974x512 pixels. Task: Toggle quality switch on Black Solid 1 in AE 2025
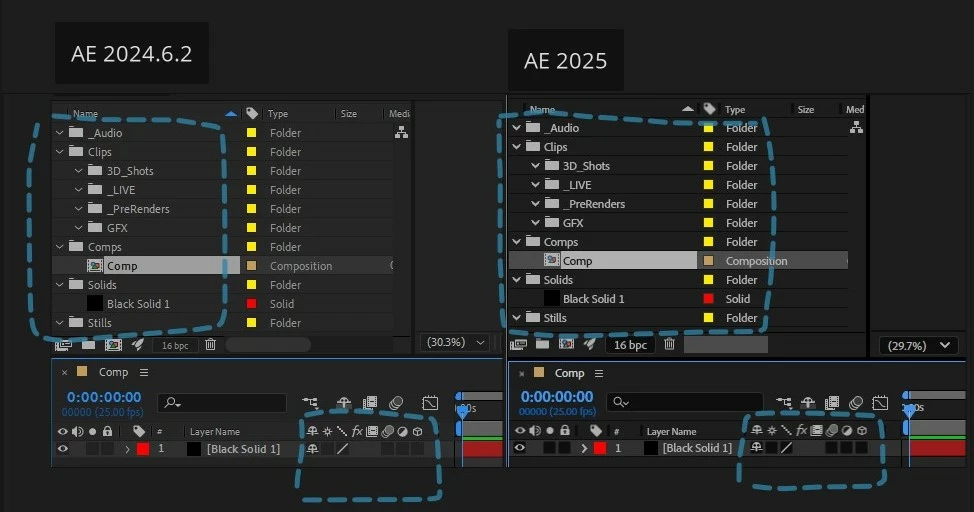[x=786, y=447]
